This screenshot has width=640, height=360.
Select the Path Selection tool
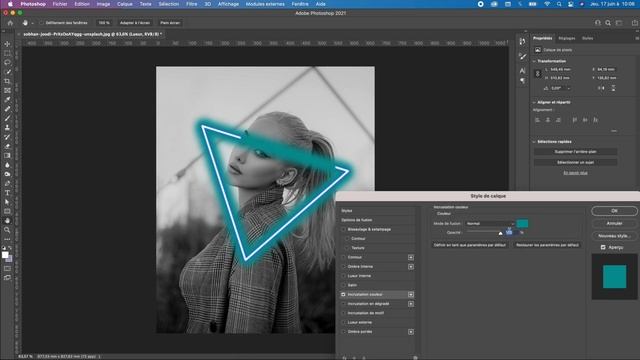click(x=7, y=202)
